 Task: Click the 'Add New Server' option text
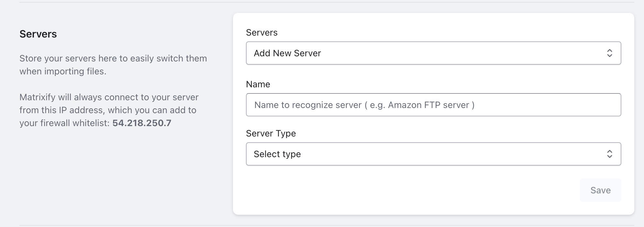(x=287, y=53)
